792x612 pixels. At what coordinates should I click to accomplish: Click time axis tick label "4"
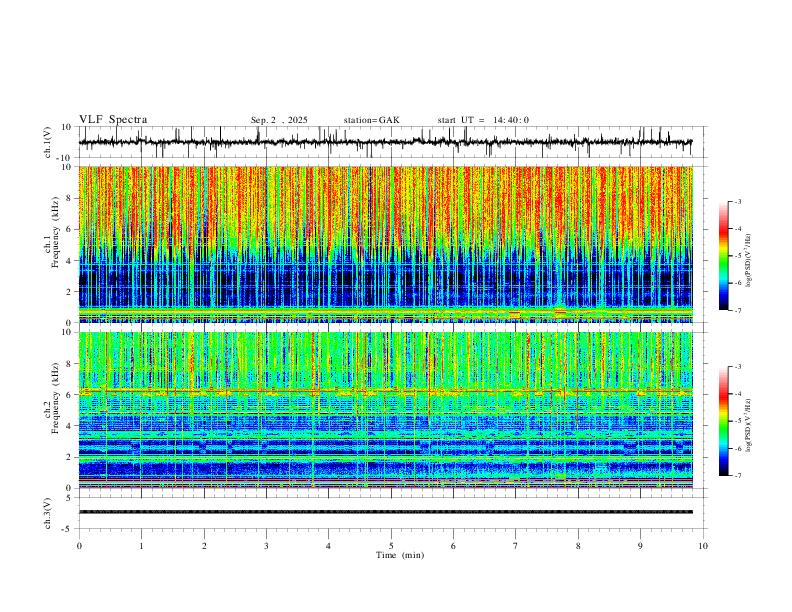pos(328,546)
